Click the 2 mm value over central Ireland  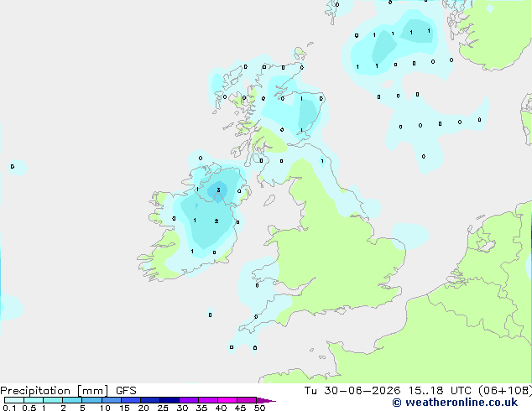click(x=216, y=221)
